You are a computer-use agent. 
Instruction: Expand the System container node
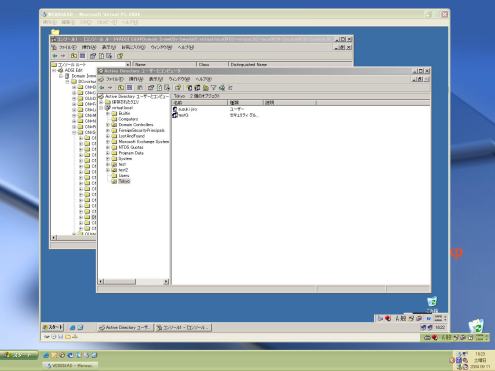tap(108, 159)
